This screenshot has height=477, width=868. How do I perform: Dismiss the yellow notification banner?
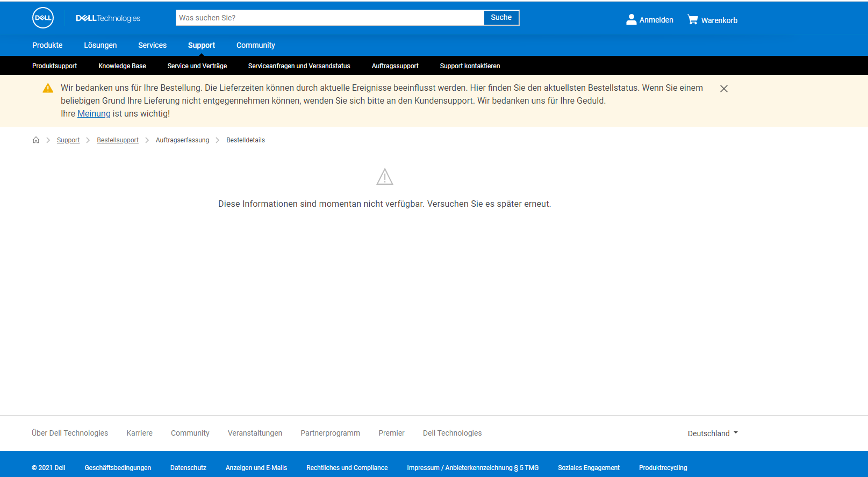click(724, 89)
